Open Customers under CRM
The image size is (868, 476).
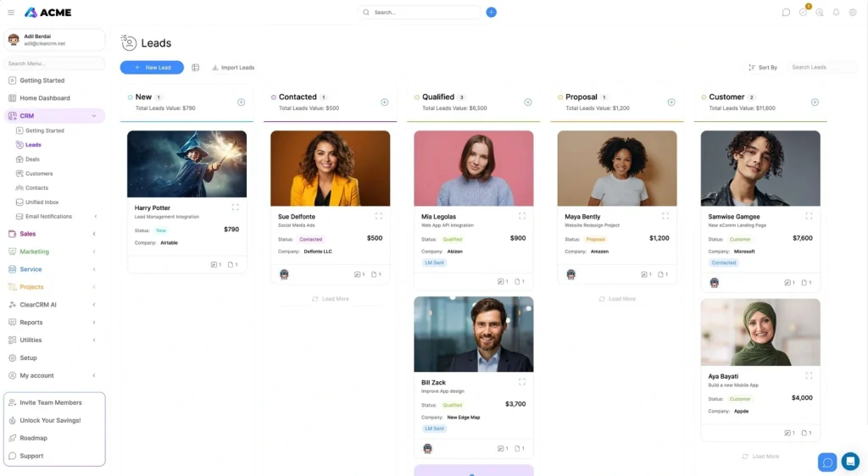point(39,174)
